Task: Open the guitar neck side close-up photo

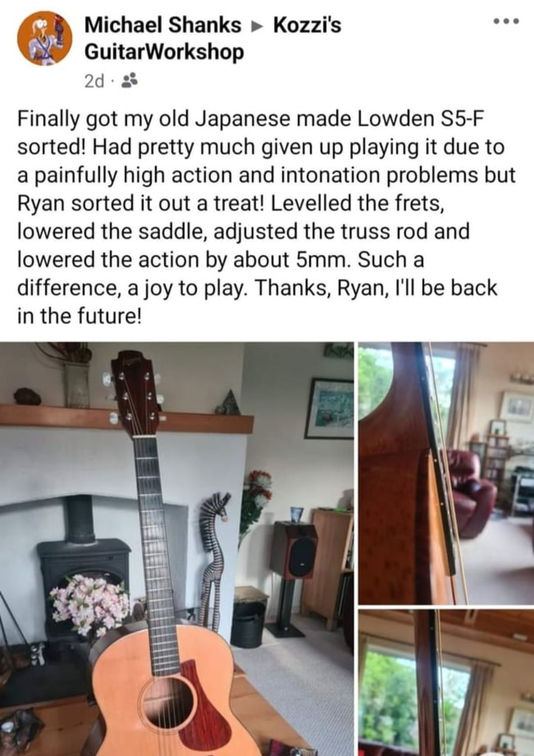Action: point(446,473)
